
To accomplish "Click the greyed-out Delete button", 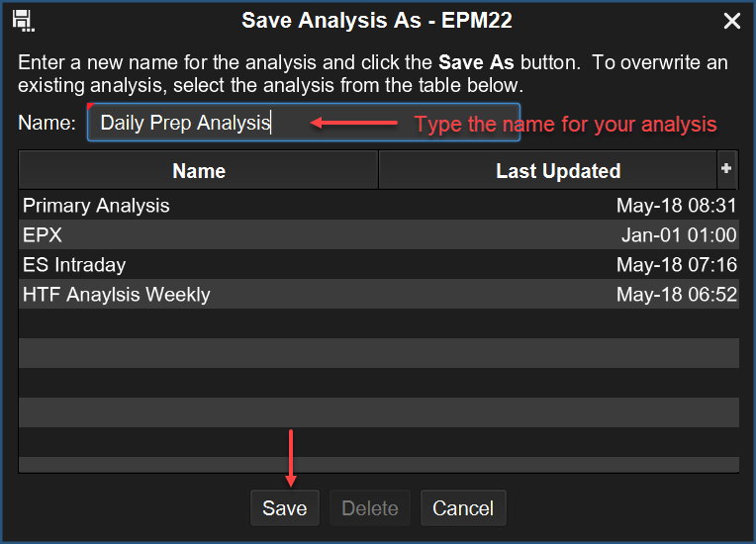I will [x=369, y=508].
